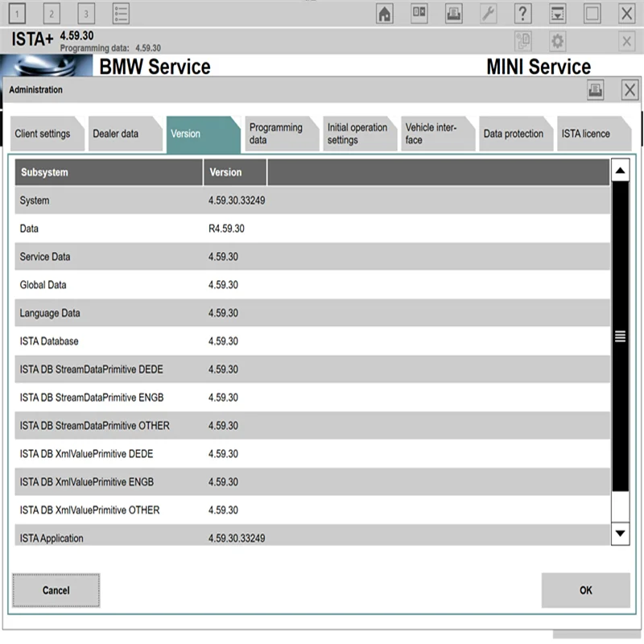Click scrollbar down arrow in version list
644x644 pixels.
pos(620,534)
